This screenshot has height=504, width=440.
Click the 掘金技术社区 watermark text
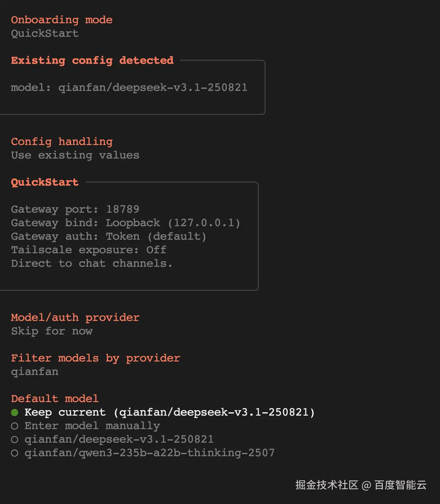(x=326, y=485)
